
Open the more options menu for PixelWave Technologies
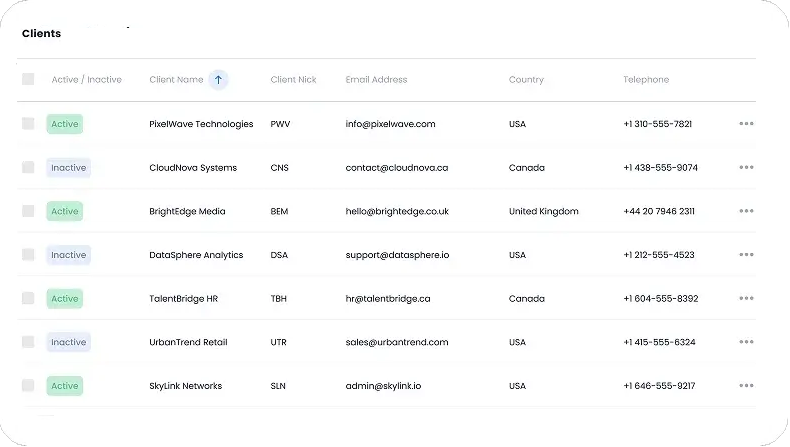746,123
